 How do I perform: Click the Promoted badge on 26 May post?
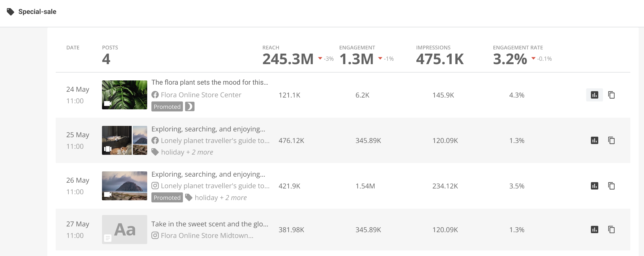coord(167,198)
